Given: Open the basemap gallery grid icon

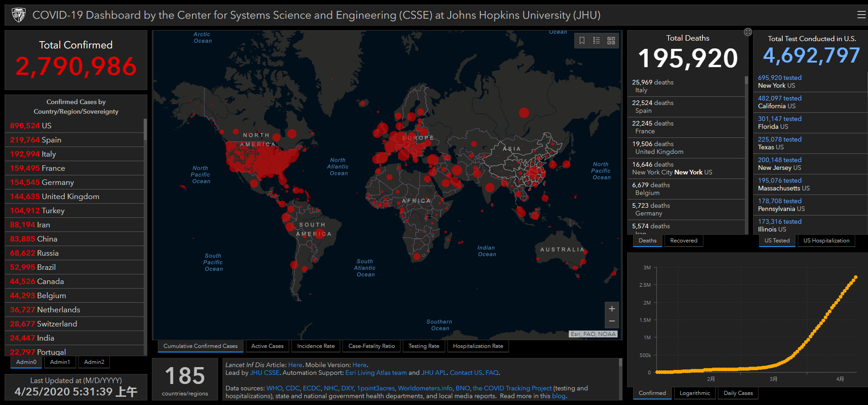Looking at the screenshot, I should [x=611, y=41].
